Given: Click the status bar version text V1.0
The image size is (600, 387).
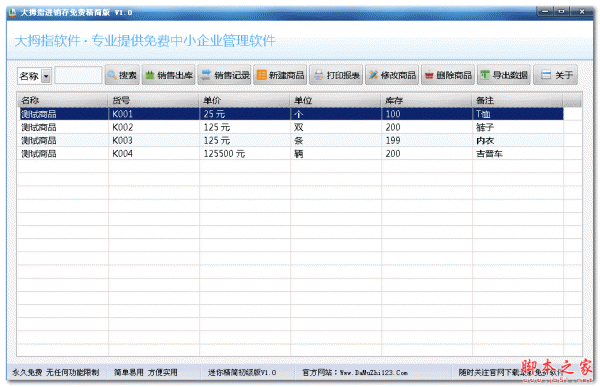Looking at the screenshot, I should 242,372.
